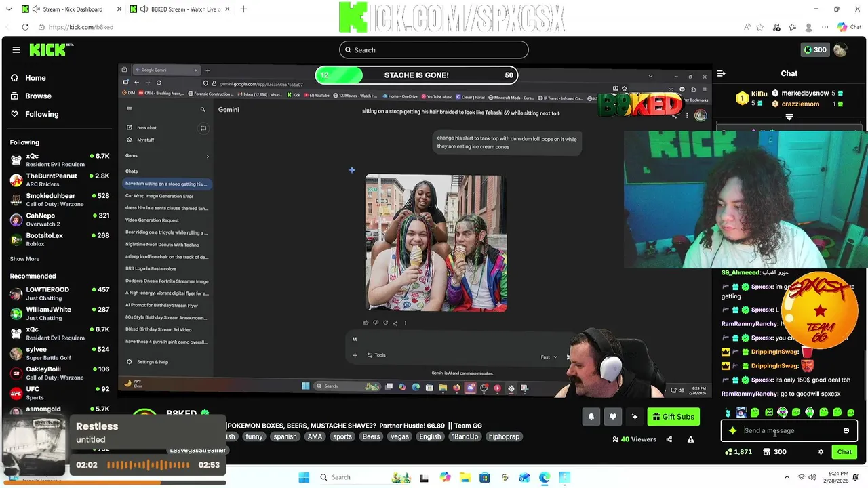Send message with Chat button
This screenshot has width=868, height=488.
844,452
